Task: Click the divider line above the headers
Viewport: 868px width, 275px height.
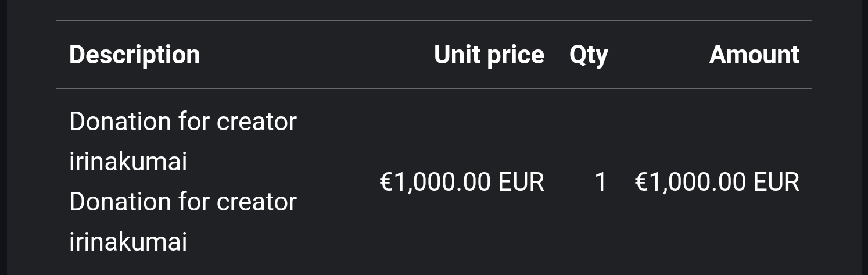Action: point(434,20)
